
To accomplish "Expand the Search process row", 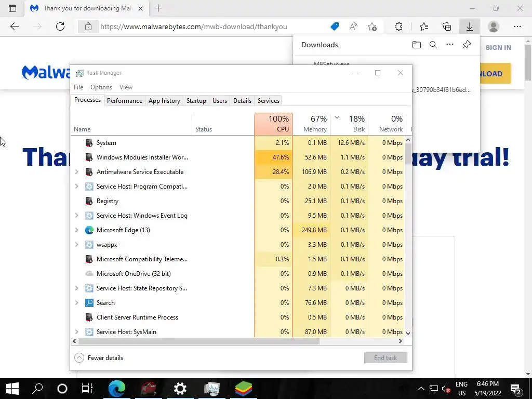I will pos(77,303).
